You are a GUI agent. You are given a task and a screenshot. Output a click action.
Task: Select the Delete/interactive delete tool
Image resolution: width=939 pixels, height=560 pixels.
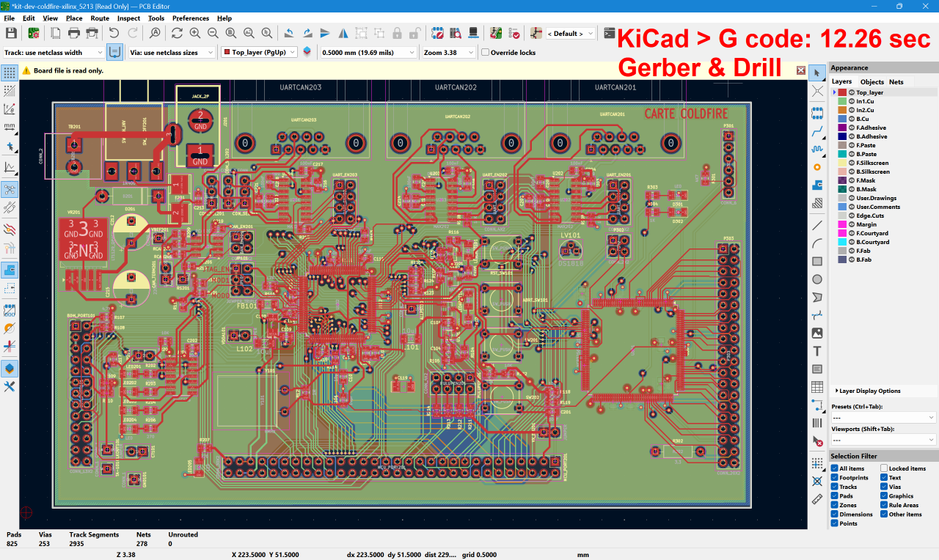[x=817, y=441]
